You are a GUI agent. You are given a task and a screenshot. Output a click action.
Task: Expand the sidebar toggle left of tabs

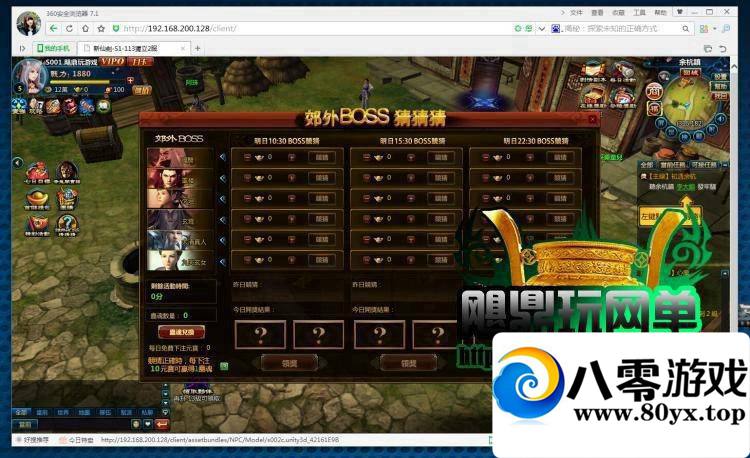pos(22,48)
